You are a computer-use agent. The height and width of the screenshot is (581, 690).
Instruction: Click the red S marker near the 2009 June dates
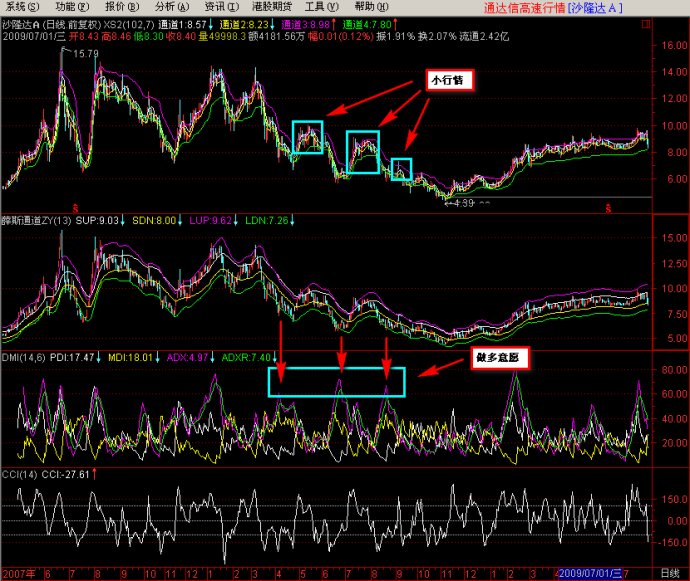coord(608,208)
